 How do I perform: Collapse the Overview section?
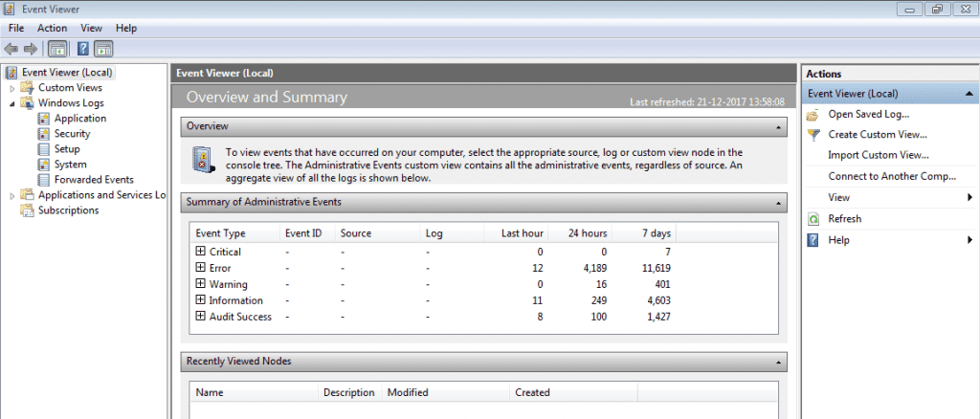780,126
